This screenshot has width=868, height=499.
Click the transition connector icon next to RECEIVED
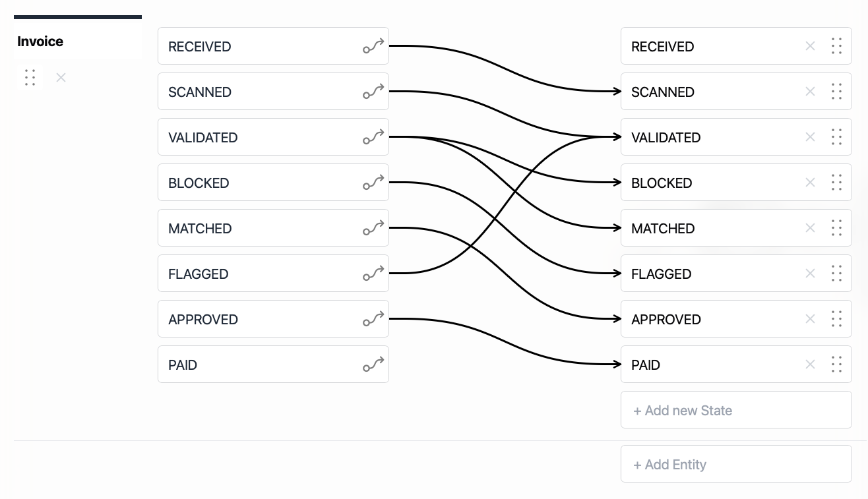click(x=373, y=45)
